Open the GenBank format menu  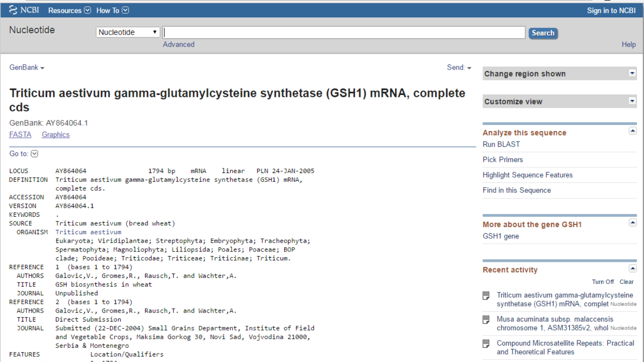click(x=27, y=68)
